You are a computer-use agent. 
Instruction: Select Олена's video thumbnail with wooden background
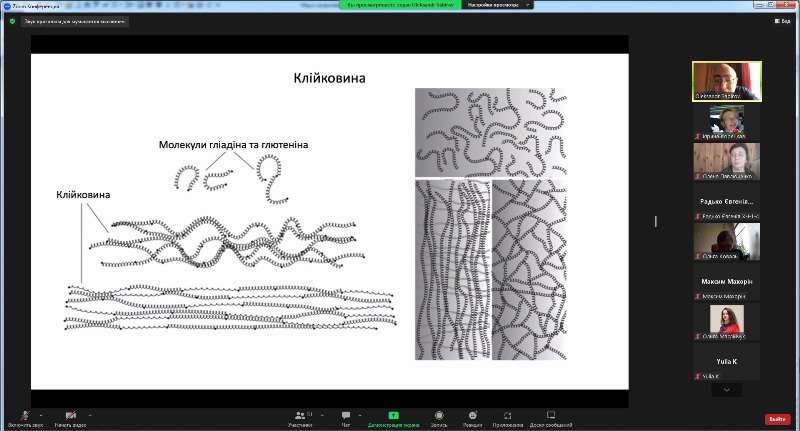pyautogui.click(x=727, y=161)
